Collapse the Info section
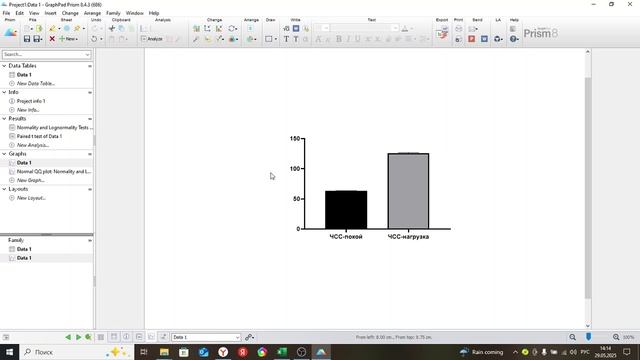The height and width of the screenshot is (360, 640). coord(4,92)
